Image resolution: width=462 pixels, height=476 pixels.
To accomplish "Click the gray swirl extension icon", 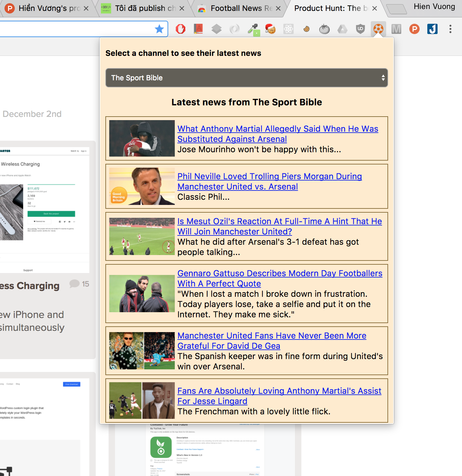I will tap(235, 29).
